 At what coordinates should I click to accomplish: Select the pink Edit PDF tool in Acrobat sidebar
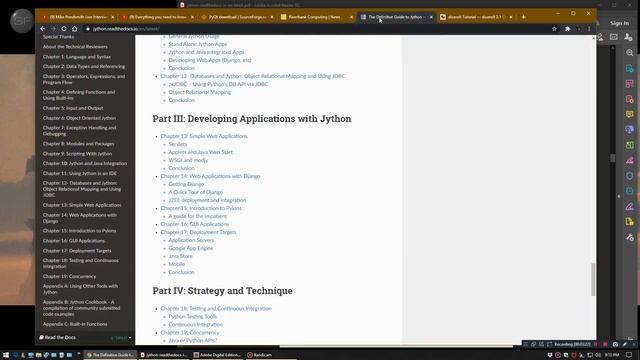[x=629, y=84]
